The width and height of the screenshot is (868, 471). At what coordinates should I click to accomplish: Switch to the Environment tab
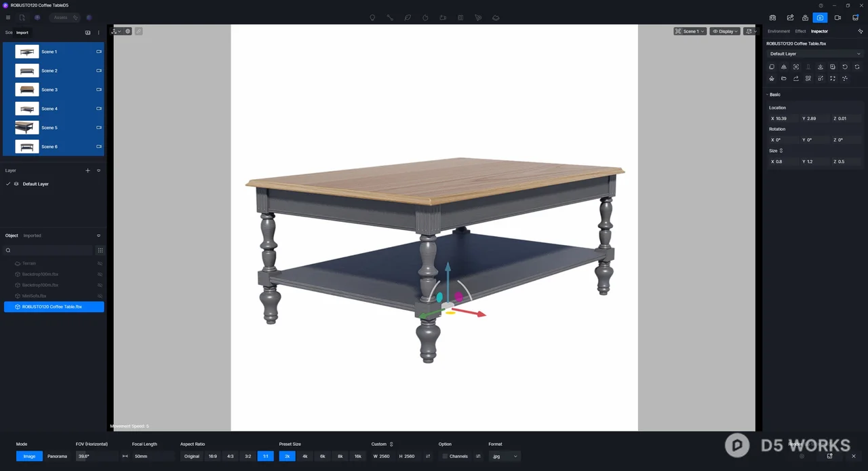tap(778, 31)
